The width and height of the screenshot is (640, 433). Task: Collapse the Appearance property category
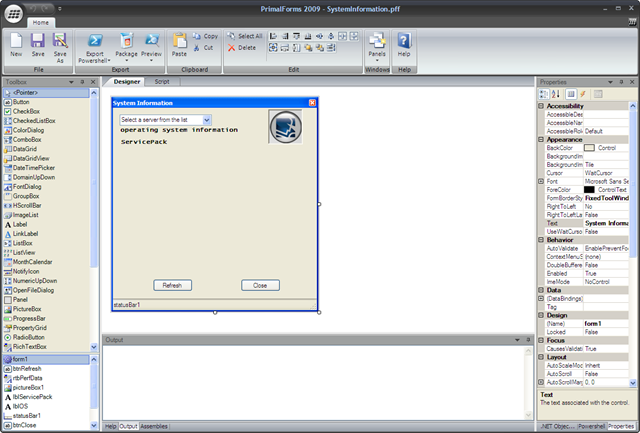[541, 140]
